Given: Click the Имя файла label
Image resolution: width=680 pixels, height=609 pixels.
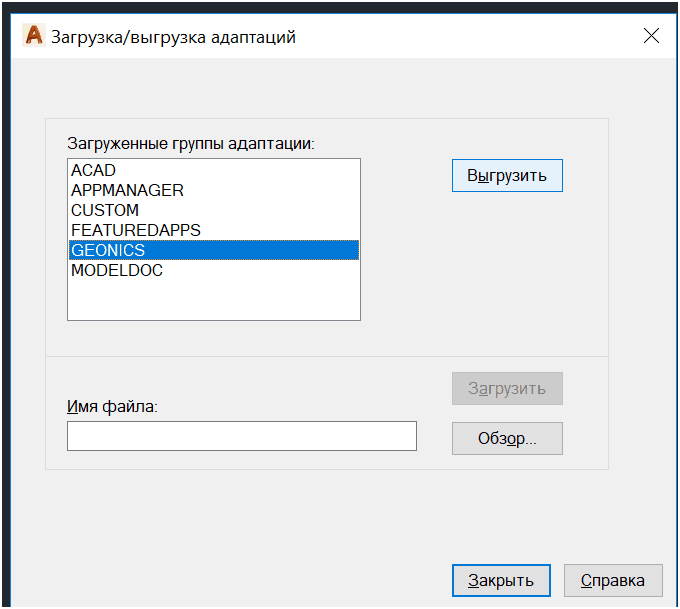Looking at the screenshot, I should coord(113,406).
